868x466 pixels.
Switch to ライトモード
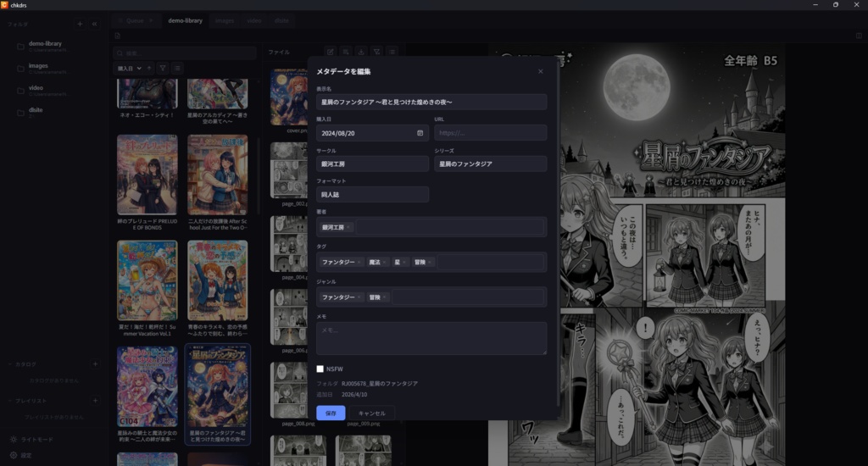coord(31,440)
